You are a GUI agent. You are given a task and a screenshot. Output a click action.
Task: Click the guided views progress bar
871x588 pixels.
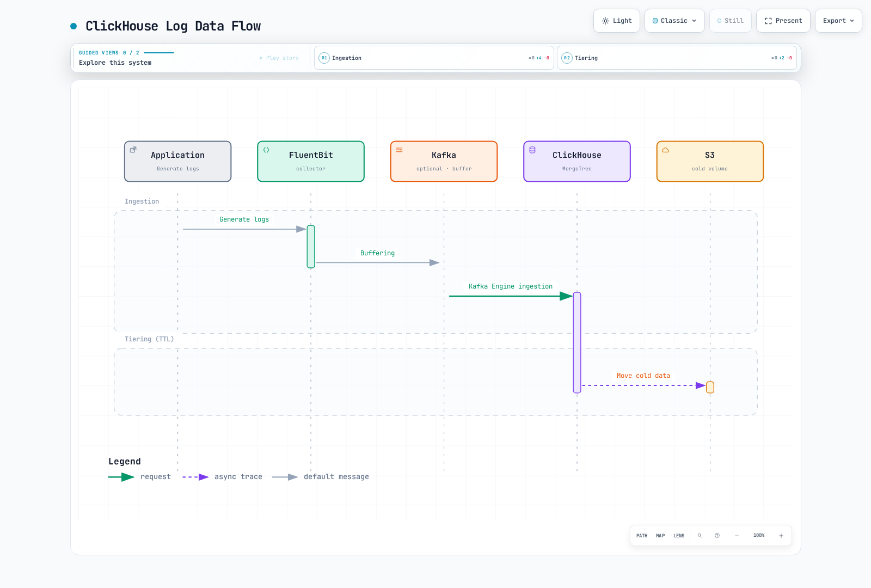(159, 53)
